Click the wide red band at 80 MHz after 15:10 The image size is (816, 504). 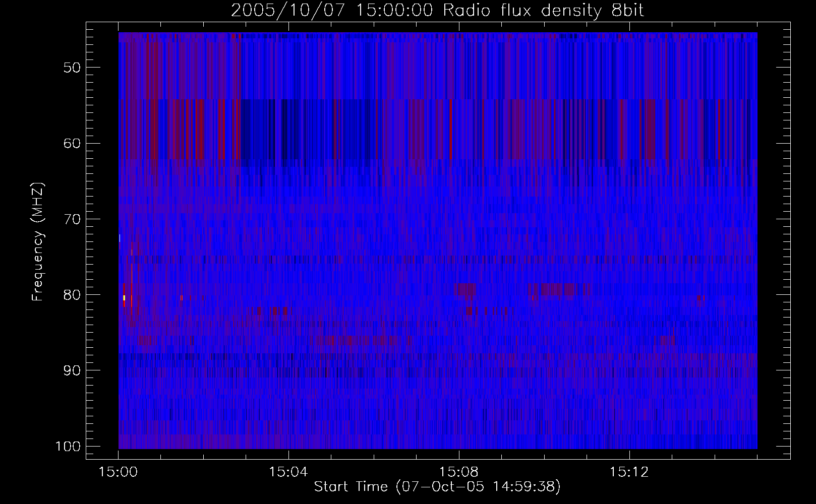553,289
